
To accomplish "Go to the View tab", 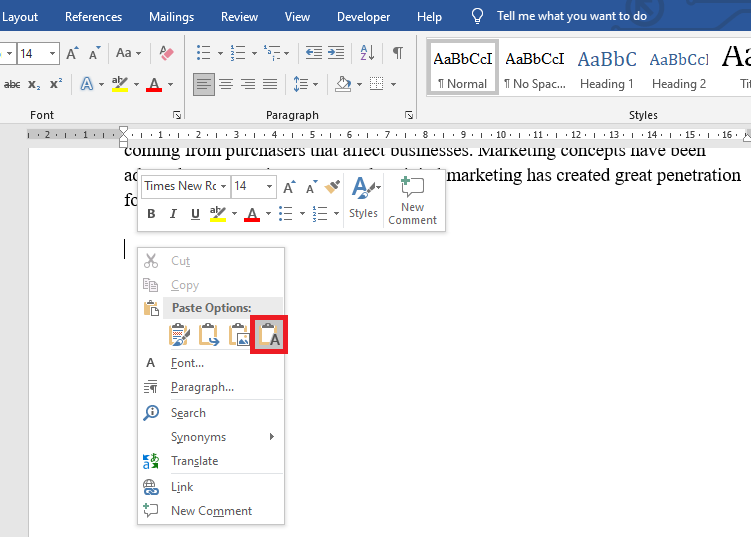I will pos(297,17).
